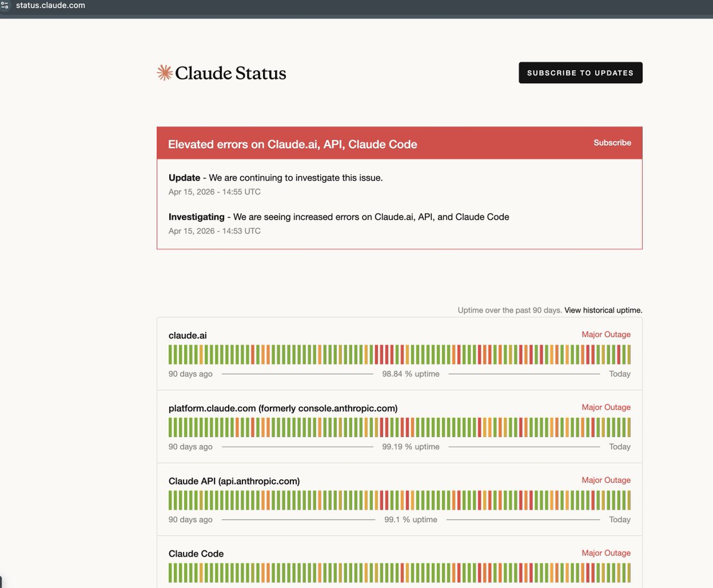
Task: Click the 99.1 % uptime value
Action: coord(411,520)
